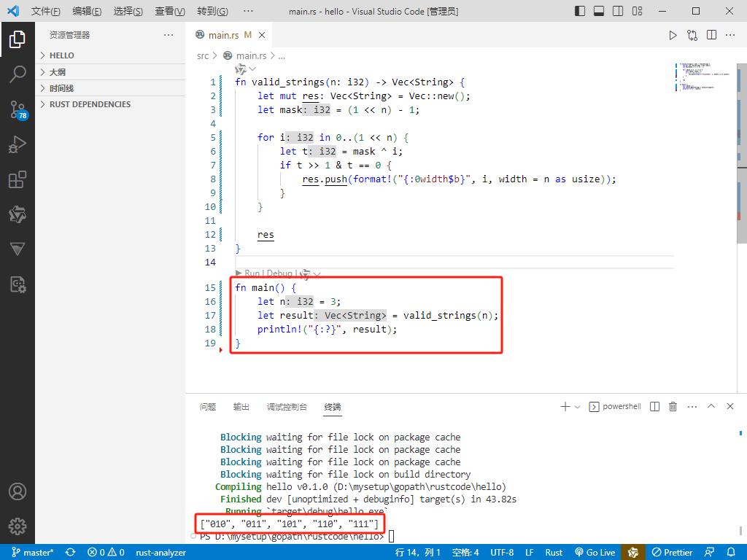This screenshot has width=747, height=560.
Task: Start Go Live server from status bar
Action: [x=595, y=553]
